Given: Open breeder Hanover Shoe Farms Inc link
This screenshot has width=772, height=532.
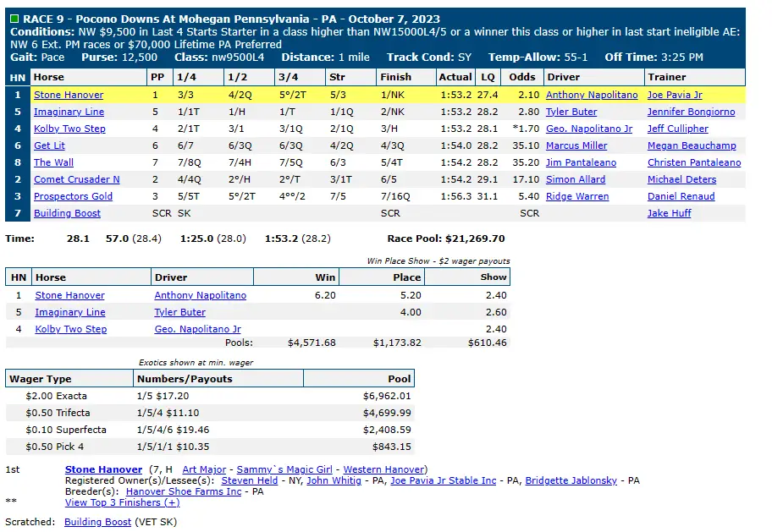Looking at the screenshot, I should [x=184, y=491].
